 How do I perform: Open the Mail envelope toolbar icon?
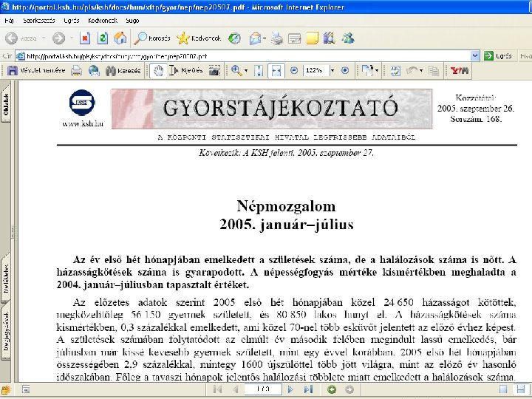point(255,38)
